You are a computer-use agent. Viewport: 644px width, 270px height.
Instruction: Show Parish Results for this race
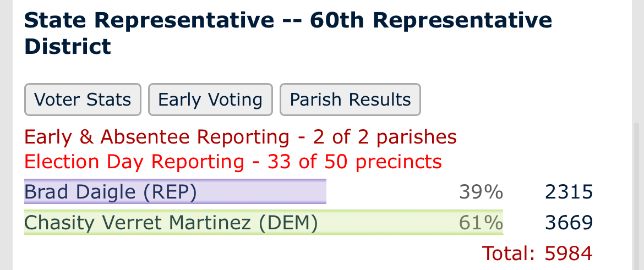(350, 100)
